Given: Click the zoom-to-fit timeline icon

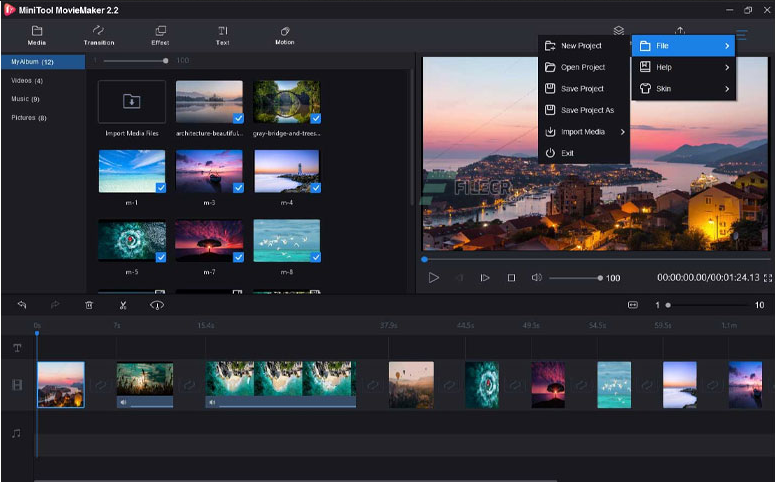Looking at the screenshot, I should [x=633, y=305].
